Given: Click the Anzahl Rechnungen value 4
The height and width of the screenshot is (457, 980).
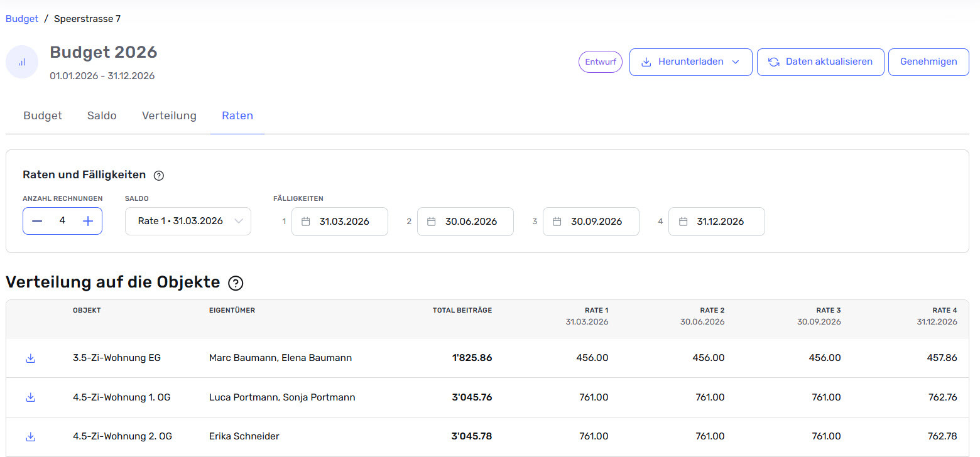Looking at the screenshot, I should 62,221.
